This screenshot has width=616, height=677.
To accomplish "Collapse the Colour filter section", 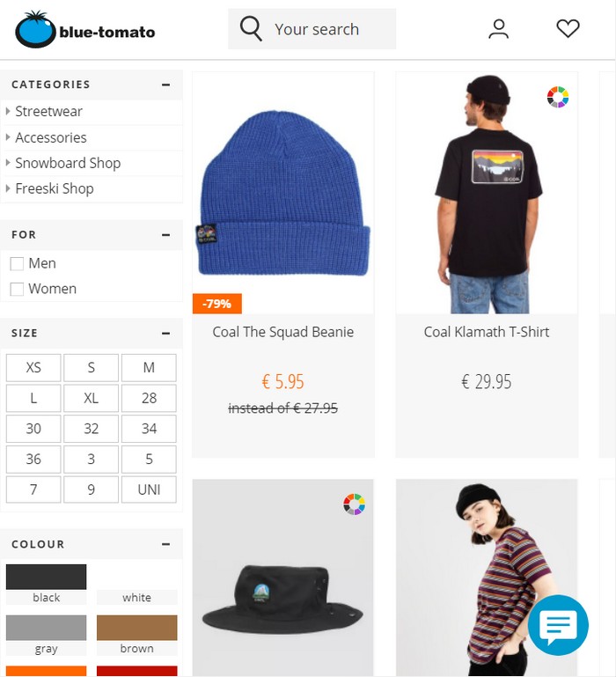I will 165,544.
